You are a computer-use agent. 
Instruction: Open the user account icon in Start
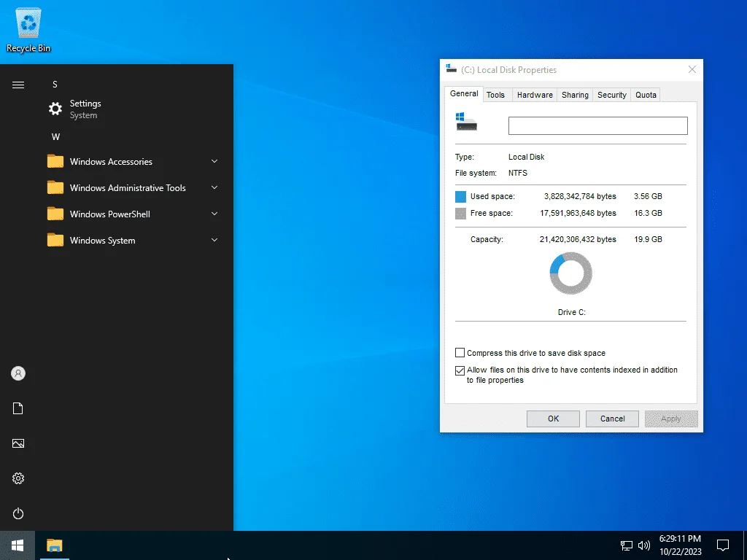click(18, 373)
